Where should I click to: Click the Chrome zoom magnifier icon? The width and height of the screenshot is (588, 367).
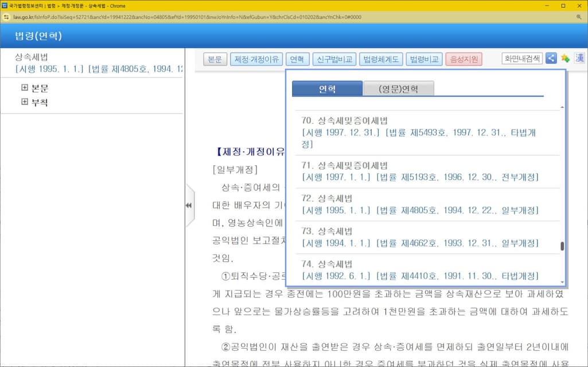579,17
